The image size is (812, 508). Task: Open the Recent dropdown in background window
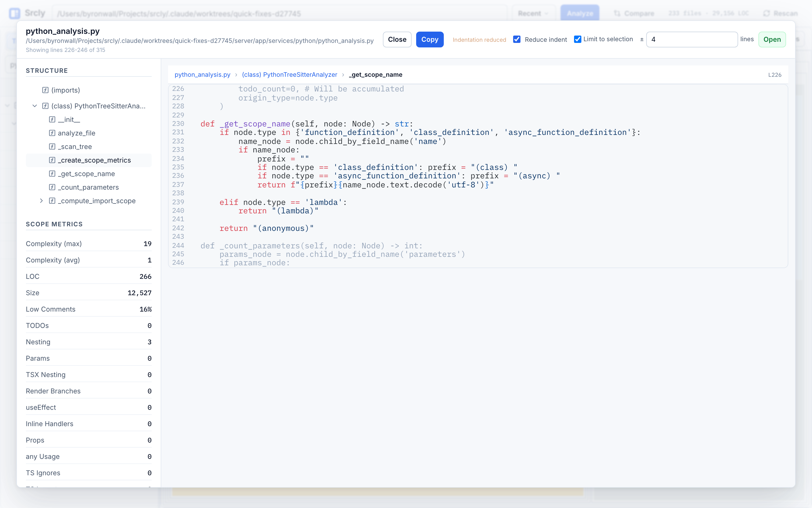533,14
